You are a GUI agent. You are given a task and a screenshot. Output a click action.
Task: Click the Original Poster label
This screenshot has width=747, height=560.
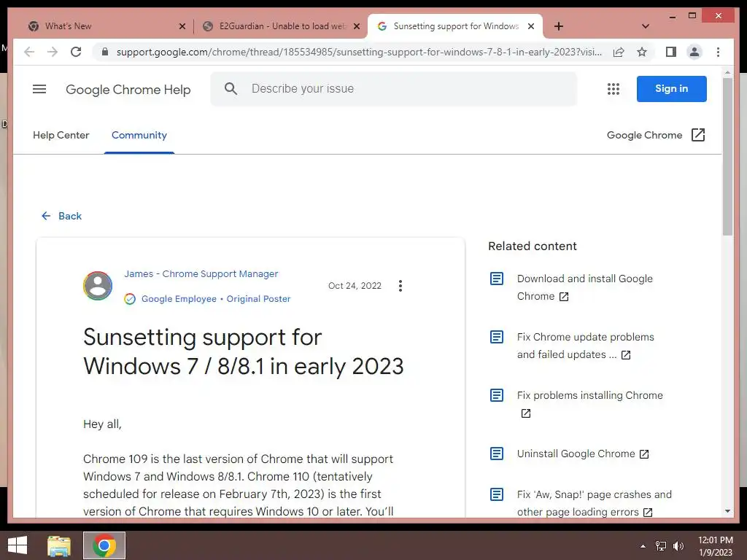tap(258, 299)
